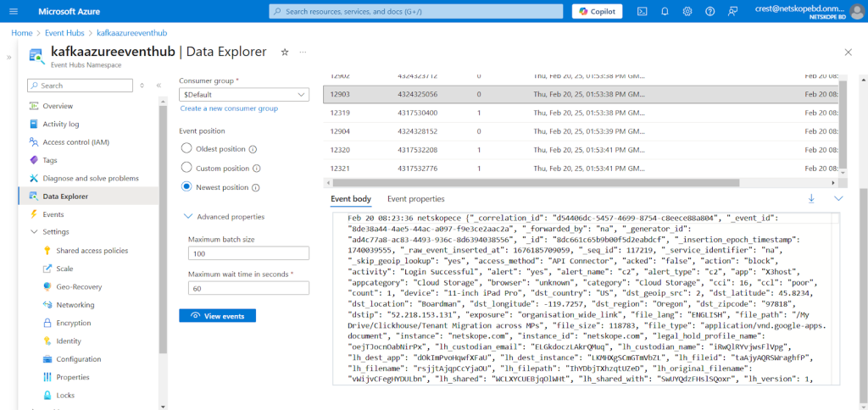Open the Feedback icon in top bar

(733, 11)
